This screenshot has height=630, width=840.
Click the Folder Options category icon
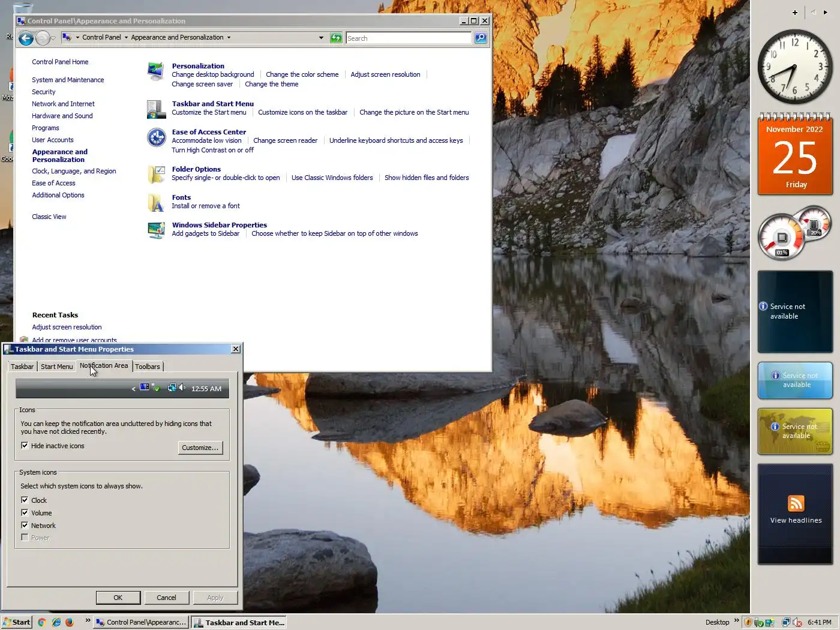[156, 175]
